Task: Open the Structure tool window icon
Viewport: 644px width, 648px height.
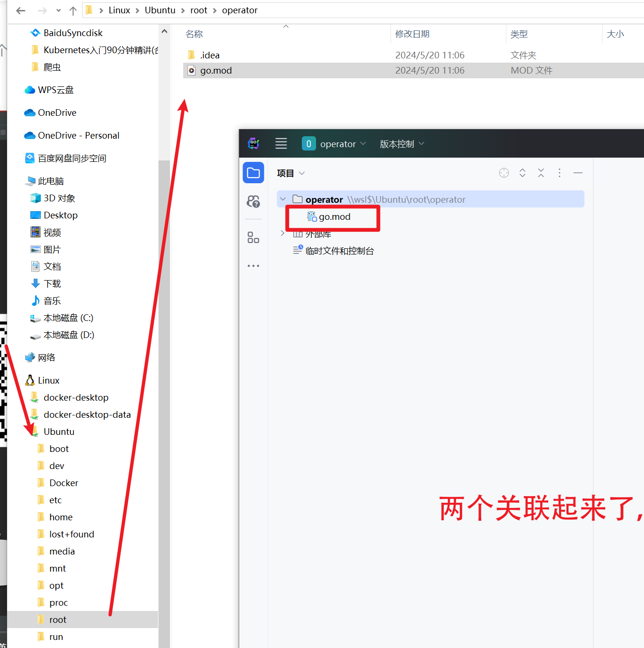Action: click(253, 237)
